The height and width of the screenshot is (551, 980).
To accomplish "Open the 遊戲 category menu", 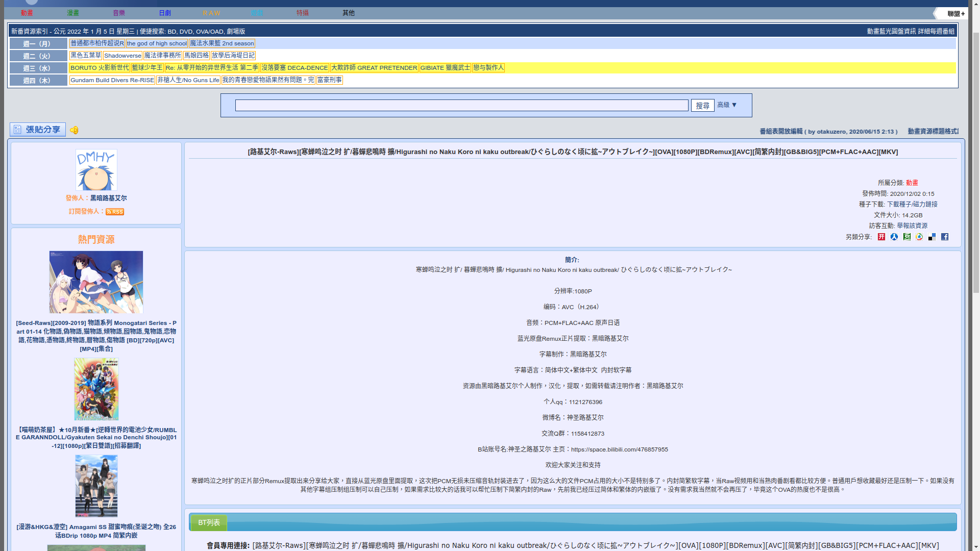I will [x=257, y=13].
